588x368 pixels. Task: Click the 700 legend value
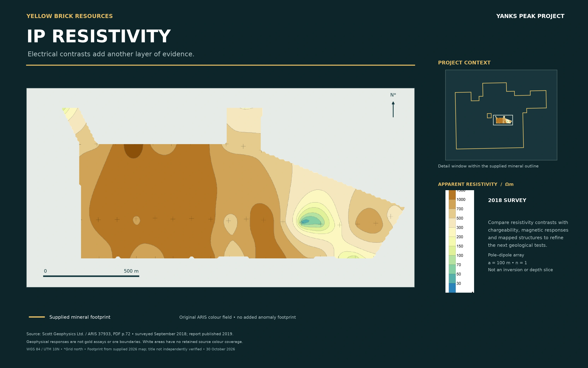coord(460,209)
